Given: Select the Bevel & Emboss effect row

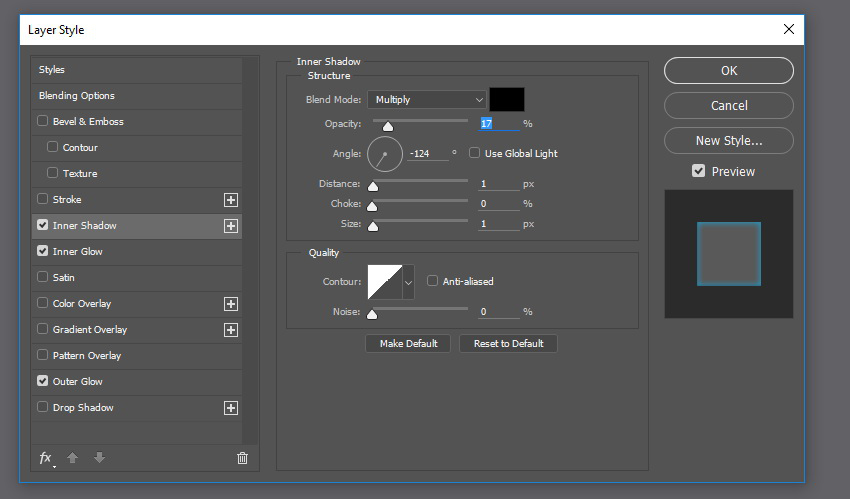Looking at the screenshot, I should point(137,122).
